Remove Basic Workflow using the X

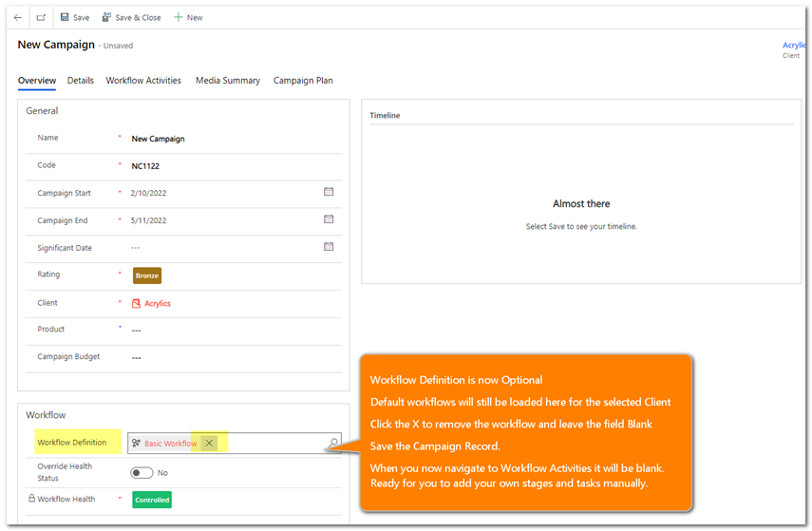click(x=209, y=444)
